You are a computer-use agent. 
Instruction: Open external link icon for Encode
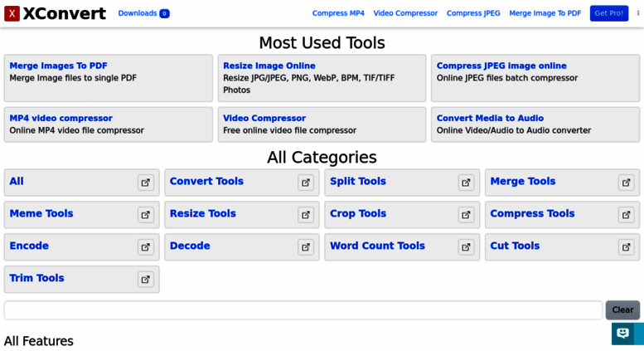point(146,247)
